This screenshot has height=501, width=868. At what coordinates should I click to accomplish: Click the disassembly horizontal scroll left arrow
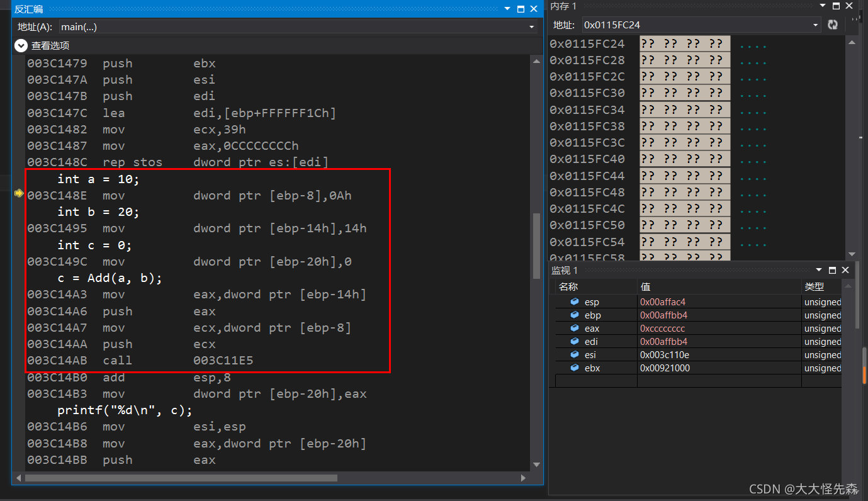19,478
